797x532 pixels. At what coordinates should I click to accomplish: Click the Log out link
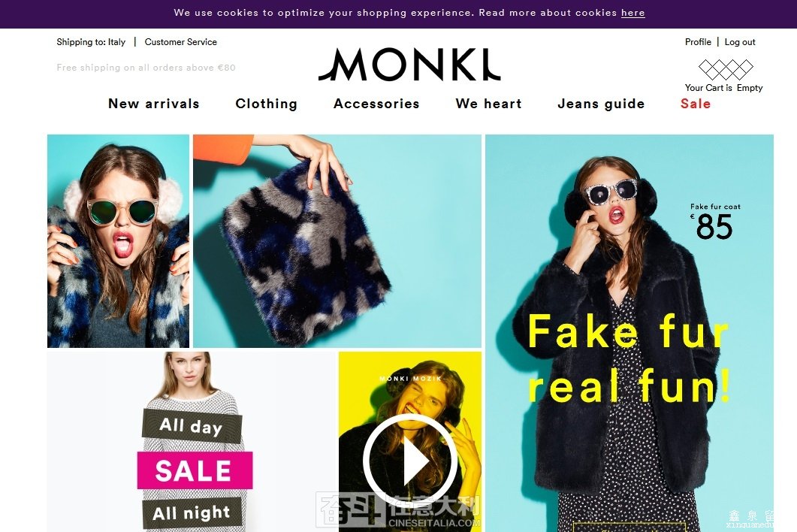coord(740,42)
